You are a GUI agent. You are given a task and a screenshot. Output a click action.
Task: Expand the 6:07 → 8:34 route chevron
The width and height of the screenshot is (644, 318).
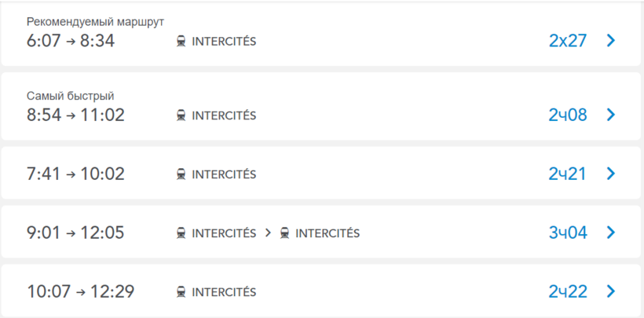611,41
